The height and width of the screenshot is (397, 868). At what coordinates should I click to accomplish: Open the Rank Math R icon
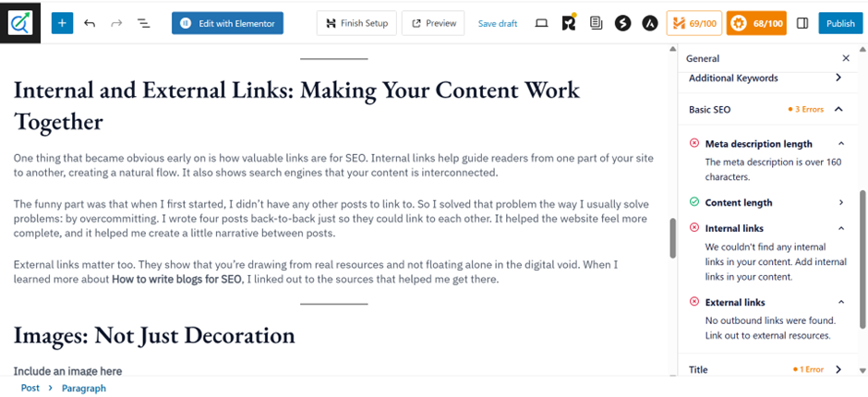click(x=569, y=23)
